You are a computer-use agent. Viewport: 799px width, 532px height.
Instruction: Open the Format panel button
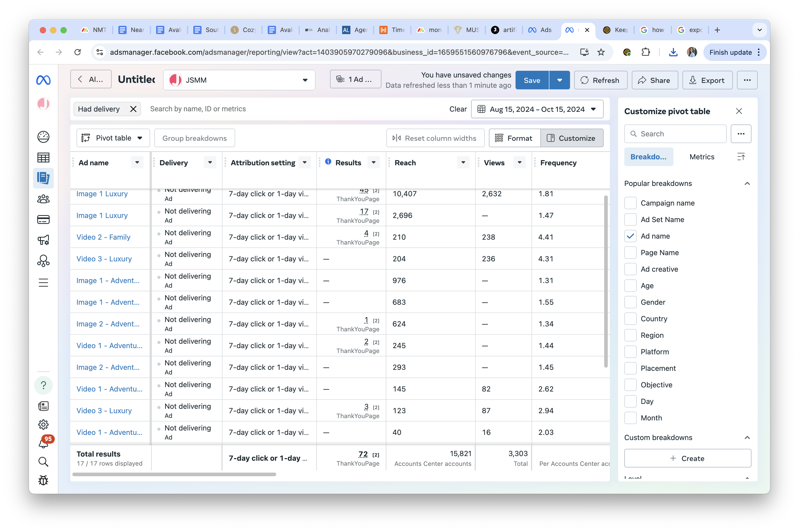pyautogui.click(x=514, y=138)
